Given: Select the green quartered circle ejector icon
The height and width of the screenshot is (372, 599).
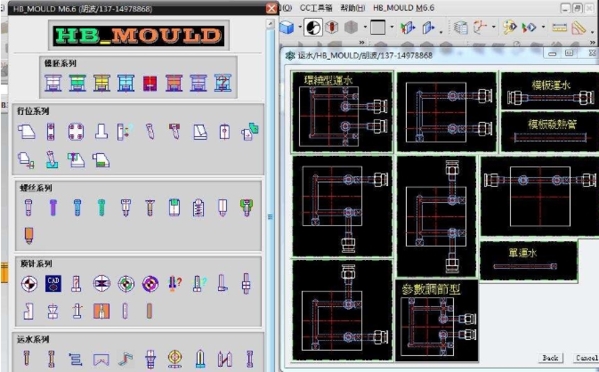Looking at the screenshot, I should 126,284.
